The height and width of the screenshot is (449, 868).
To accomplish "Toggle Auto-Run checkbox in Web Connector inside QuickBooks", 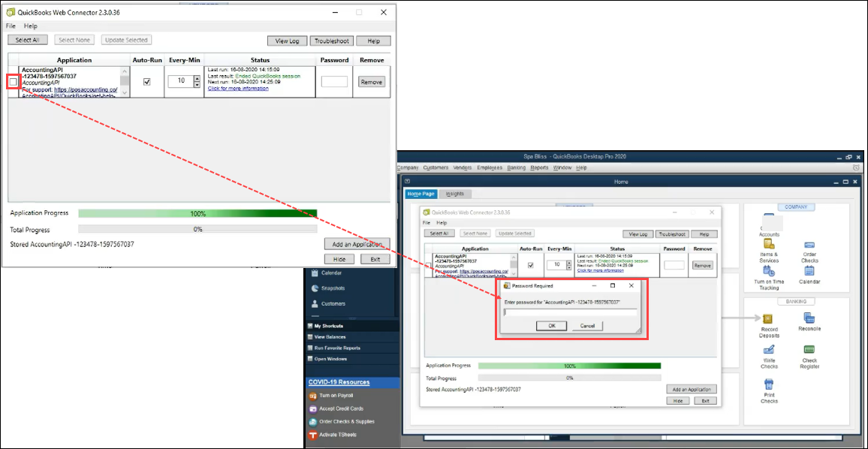I will pyautogui.click(x=531, y=265).
